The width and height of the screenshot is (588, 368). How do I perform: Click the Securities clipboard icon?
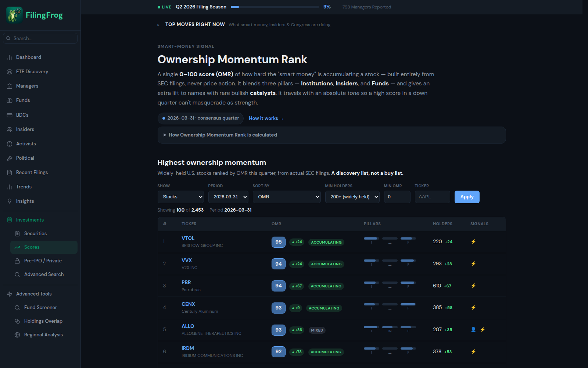coord(17,234)
